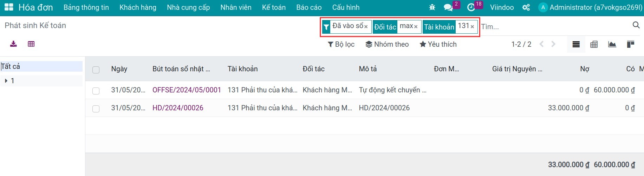Image resolution: width=644 pixels, height=176 pixels.
Task: Click the pager '1-2 / 2' counter
Action: pyautogui.click(x=521, y=44)
